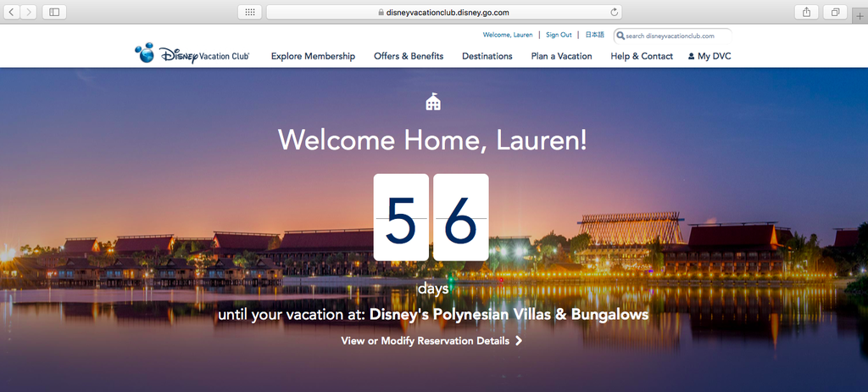Show all tabs overview button
The width and height of the screenshot is (868, 392).
pos(835,12)
